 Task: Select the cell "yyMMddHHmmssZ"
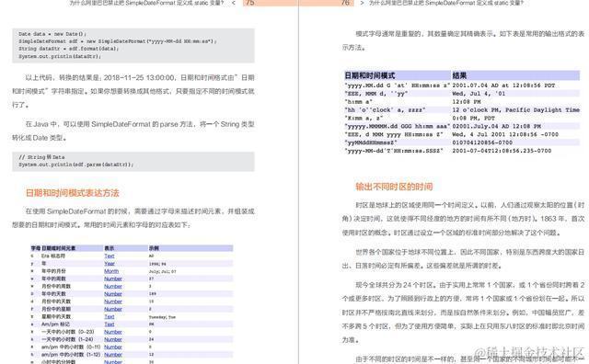371,142
